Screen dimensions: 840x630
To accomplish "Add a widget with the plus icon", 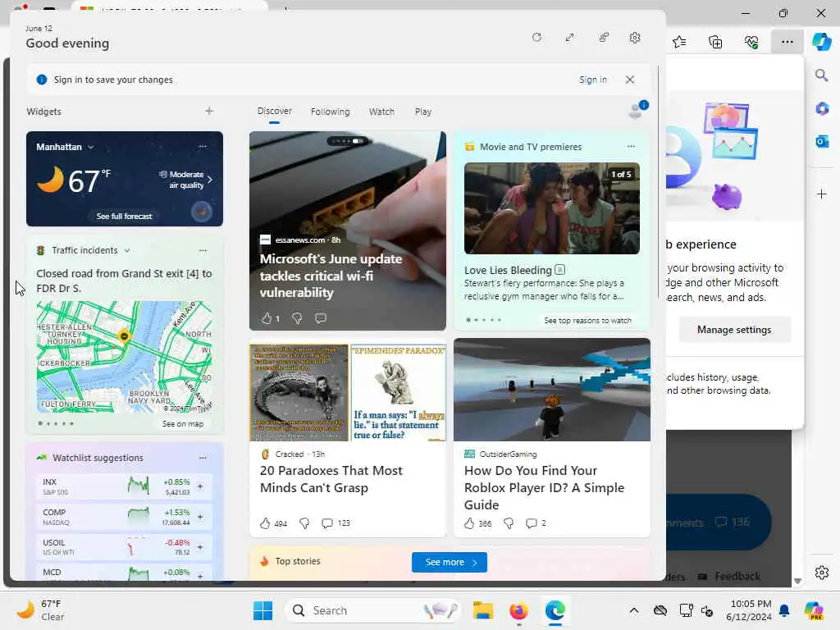I will 209,111.
